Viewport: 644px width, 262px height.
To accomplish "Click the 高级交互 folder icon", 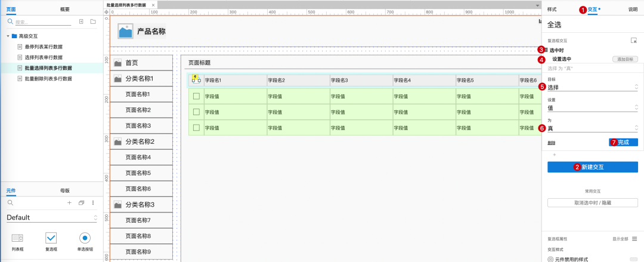I will coord(14,36).
